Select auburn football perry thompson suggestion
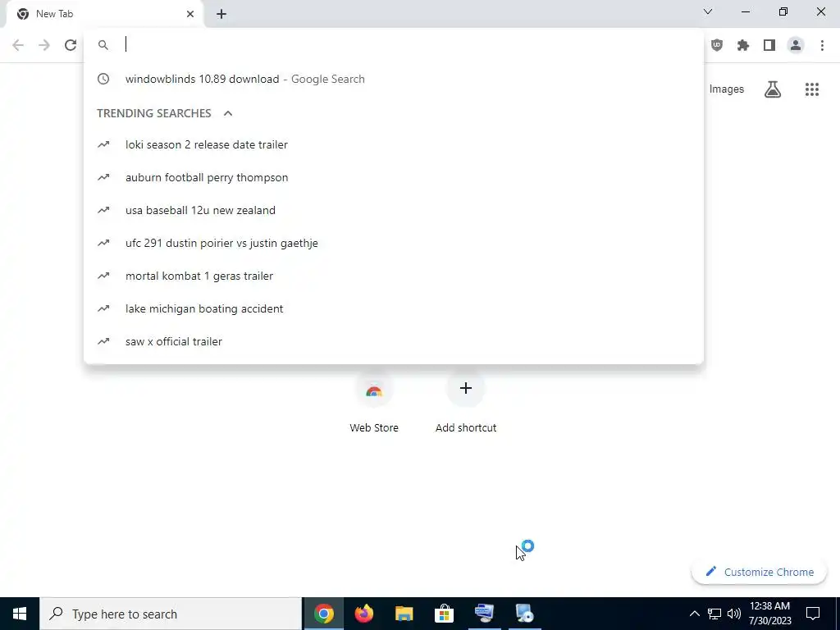Screen dimensions: 840x630 394,177
